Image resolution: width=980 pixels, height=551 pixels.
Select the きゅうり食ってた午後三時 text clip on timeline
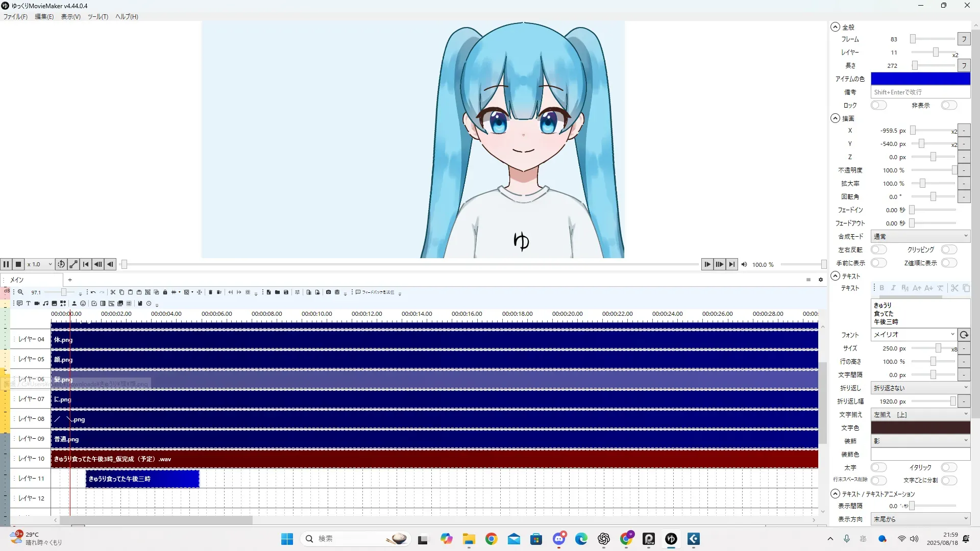[142, 479]
